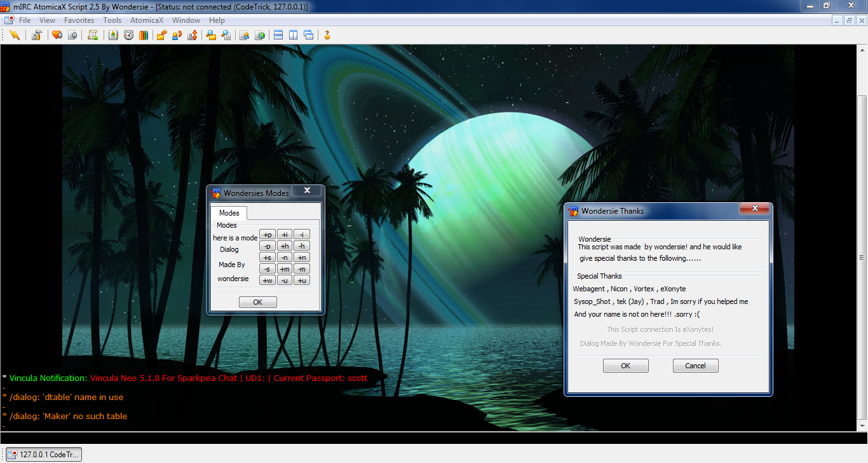Switch to 127.0.0.1 CodeTrick switchbar button
This screenshot has width=868, height=463.
pos(44,454)
